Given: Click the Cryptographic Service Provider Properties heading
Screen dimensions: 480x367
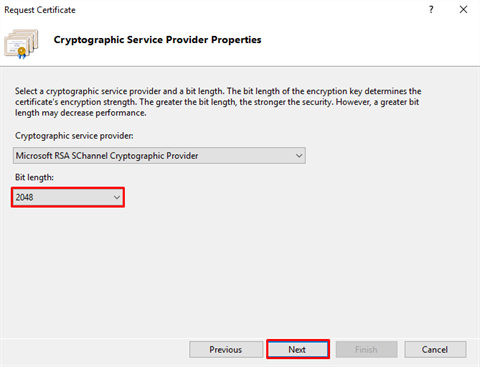Looking at the screenshot, I should coord(157,40).
